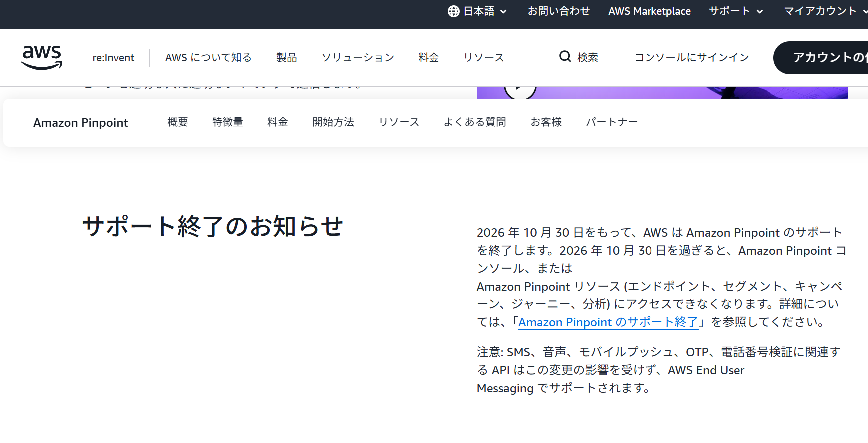
Task: Click the AWS logo
Action: 42,57
